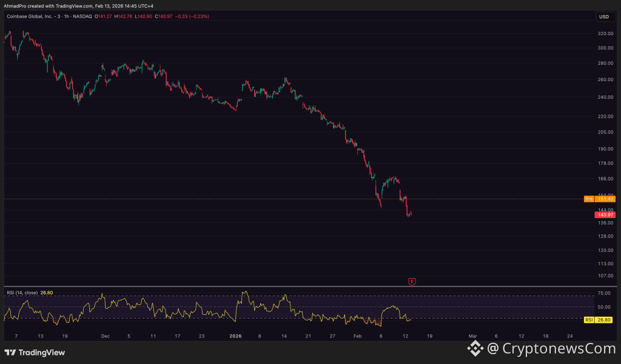The width and height of the screenshot is (621, 364).
Task: Click the close value C140.97
Action: [x=164, y=16]
